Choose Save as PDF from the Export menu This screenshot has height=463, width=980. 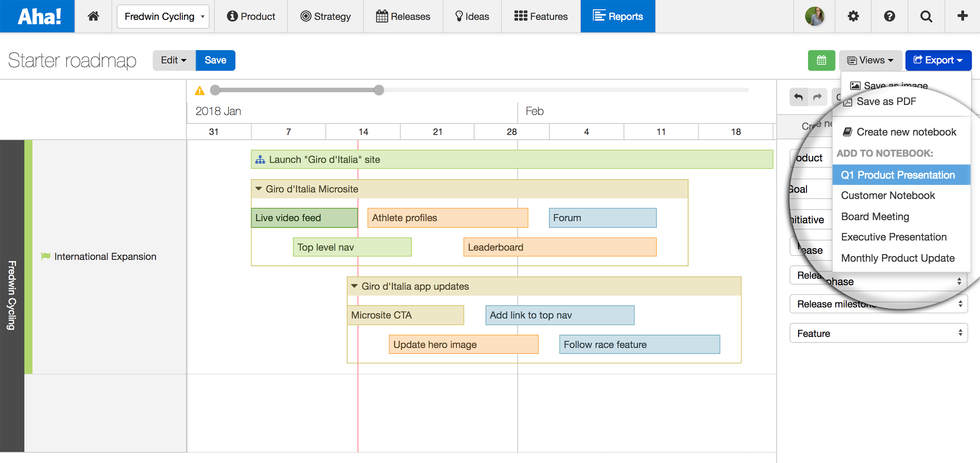point(886,101)
